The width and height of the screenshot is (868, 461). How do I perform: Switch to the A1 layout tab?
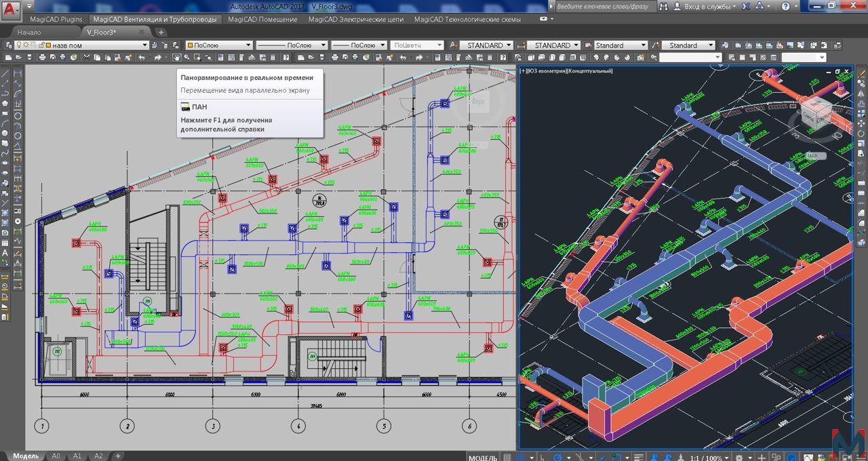[x=77, y=456]
